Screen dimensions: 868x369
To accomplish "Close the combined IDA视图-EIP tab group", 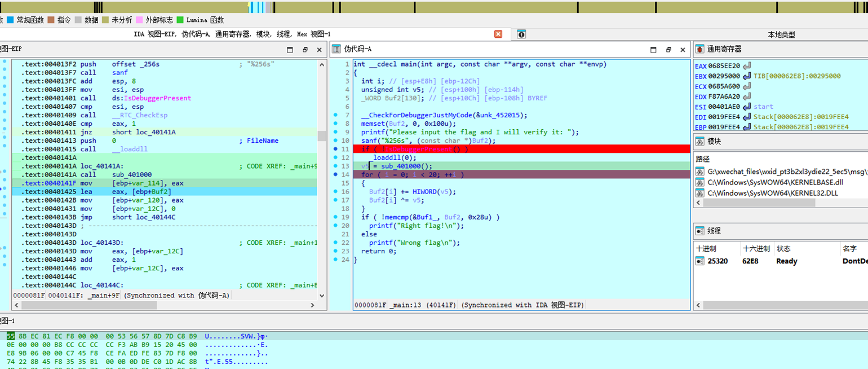I will [498, 34].
